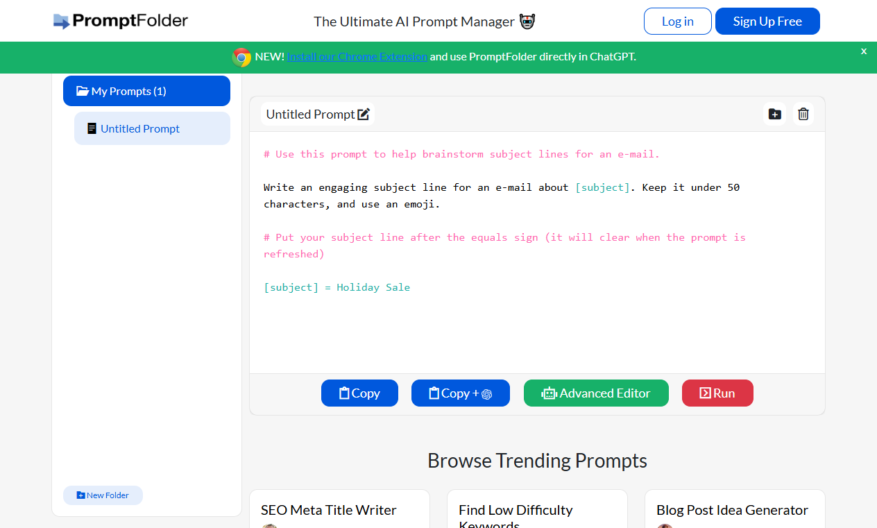Screen dimensions: 877x528
Task: Click inside the prompt text editor
Action: pyautogui.click(x=537, y=252)
